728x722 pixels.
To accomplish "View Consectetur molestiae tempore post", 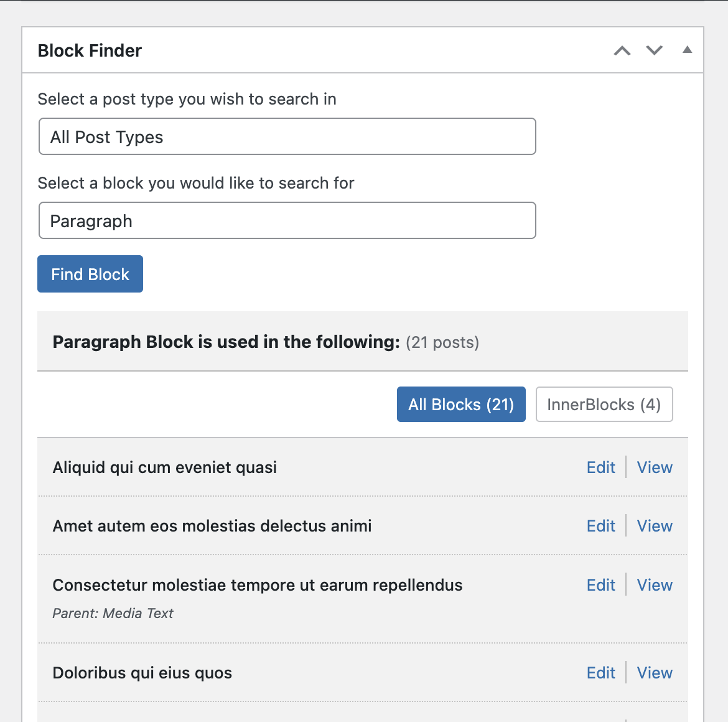I will click(x=655, y=585).
